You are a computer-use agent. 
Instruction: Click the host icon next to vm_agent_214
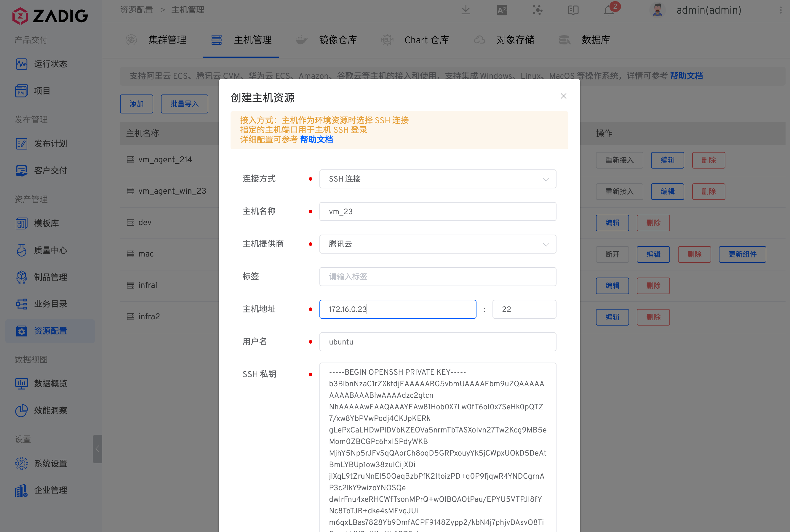(131, 159)
